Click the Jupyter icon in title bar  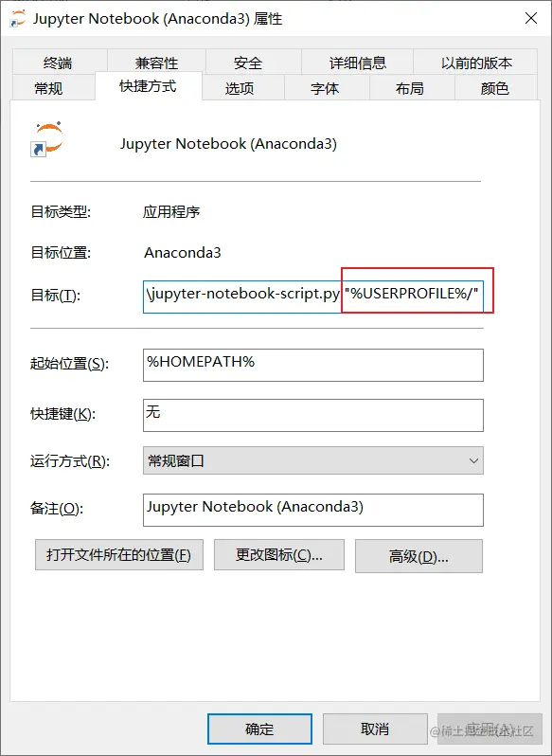(18, 19)
